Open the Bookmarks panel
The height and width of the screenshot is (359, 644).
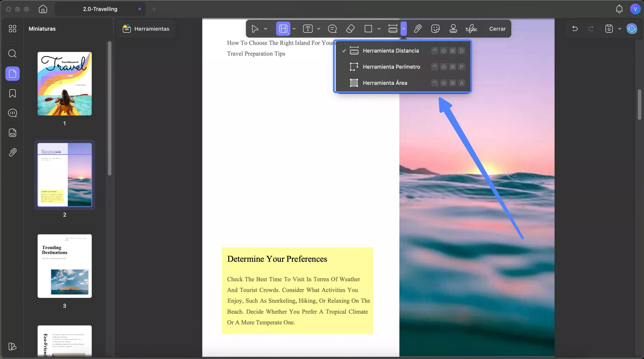(x=12, y=93)
